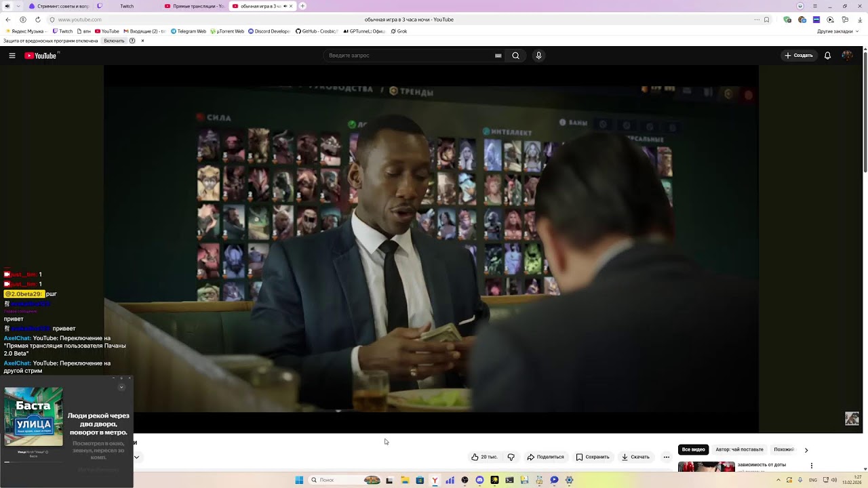868x488 pixels.
Task: Bookmark this page with the bookmark icon
Action: tap(766, 20)
